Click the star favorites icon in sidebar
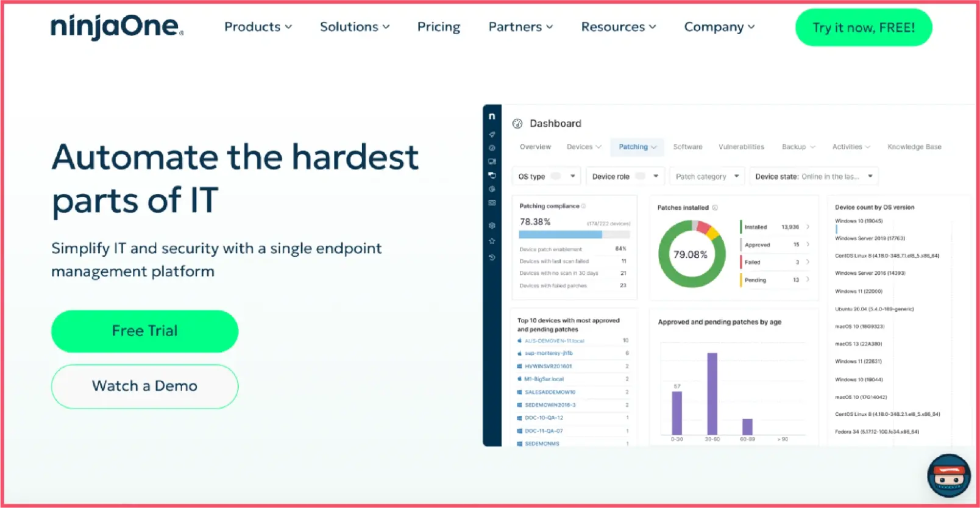The width and height of the screenshot is (980, 508). click(x=492, y=241)
